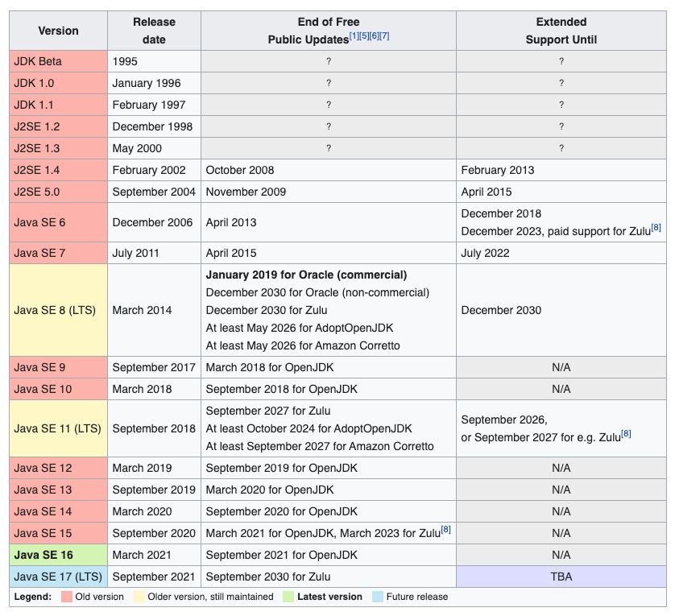Click the February 1997 release date
The width and height of the screenshot is (675, 616).
[149, 105]
